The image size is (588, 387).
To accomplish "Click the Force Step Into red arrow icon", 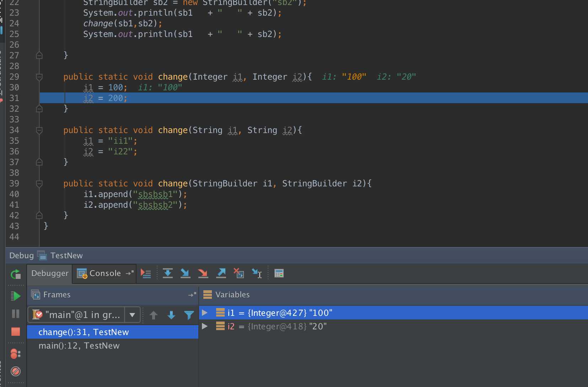I will [x=203, y=273].
